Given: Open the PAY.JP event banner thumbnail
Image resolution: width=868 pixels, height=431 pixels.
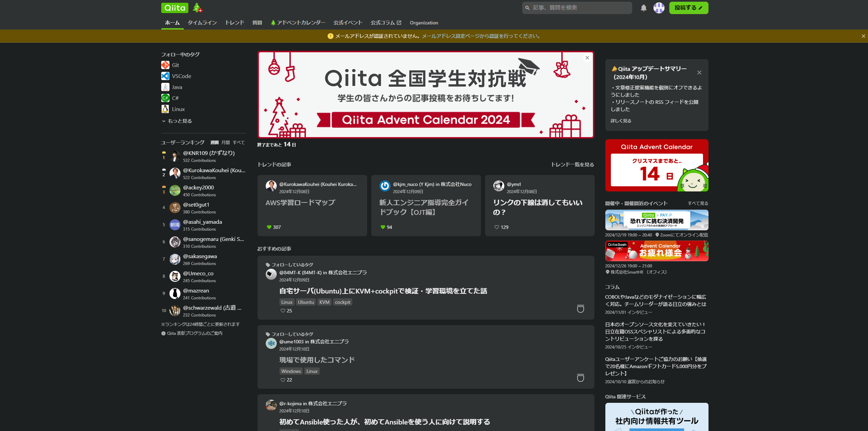Looking at the screenshot, I should tap(656, 220).
